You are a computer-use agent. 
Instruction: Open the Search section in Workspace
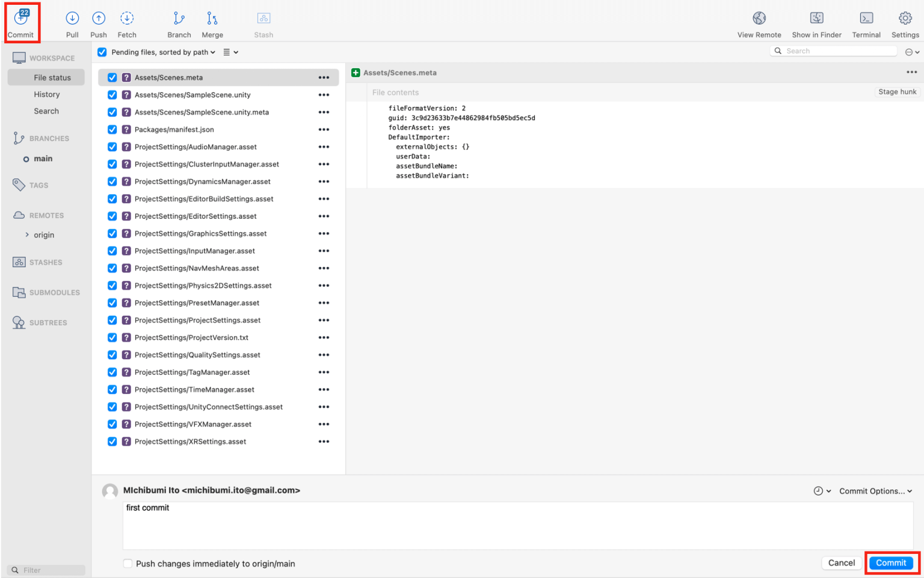click(46, 111)
